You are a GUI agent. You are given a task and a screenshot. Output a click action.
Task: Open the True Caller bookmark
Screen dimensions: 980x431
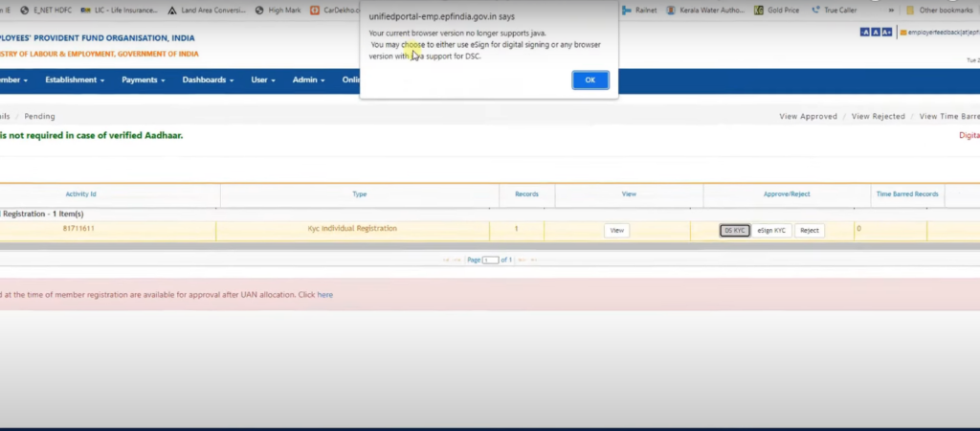pyautogui.click(x=834, y=10)
